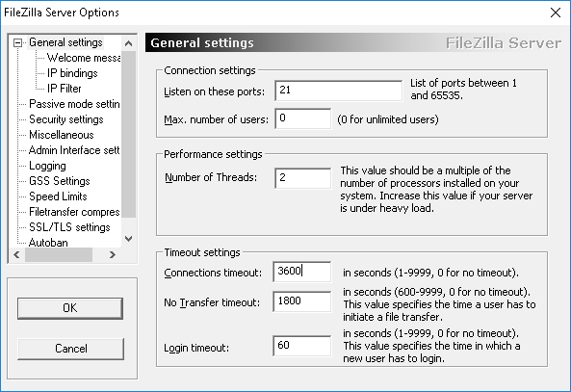Collapse the General settings tree node

tap(17, 43)
